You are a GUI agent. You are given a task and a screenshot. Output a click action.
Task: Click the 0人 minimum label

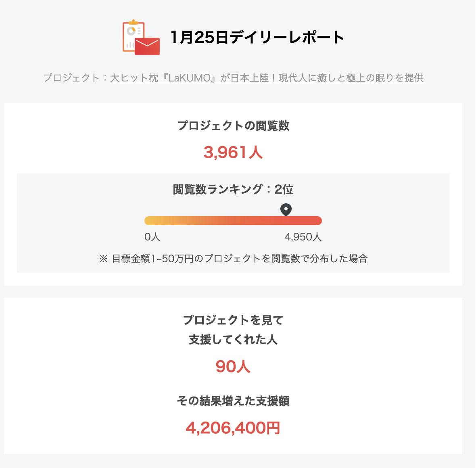152,237
